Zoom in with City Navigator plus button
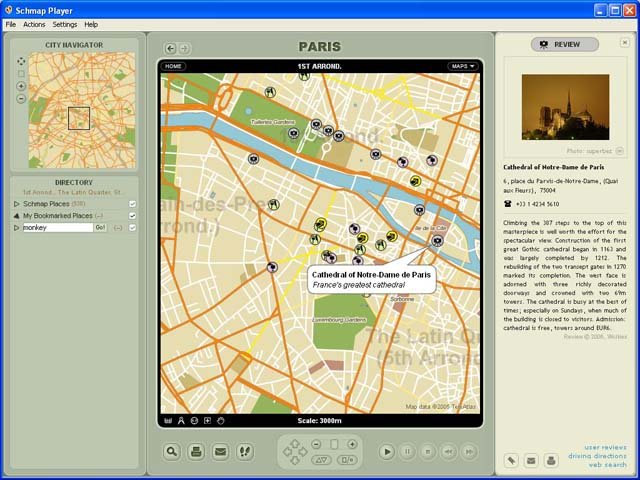This screenshot has height=480, width=640. tap(21, 86)
